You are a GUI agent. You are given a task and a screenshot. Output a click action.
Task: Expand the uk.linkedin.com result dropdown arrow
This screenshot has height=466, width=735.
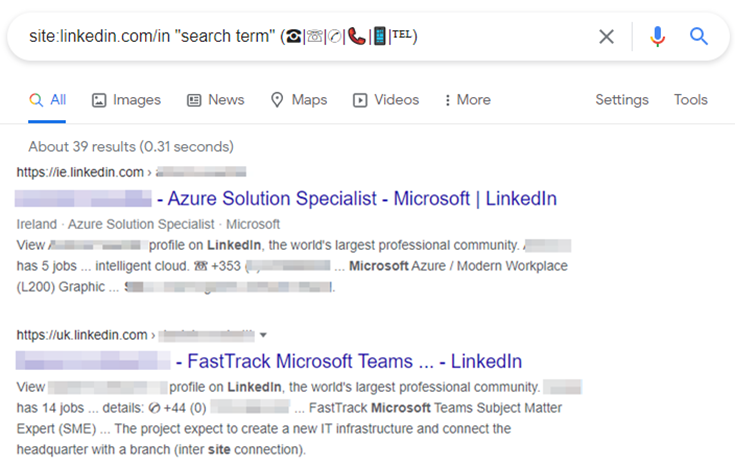(x=263, y=335)
